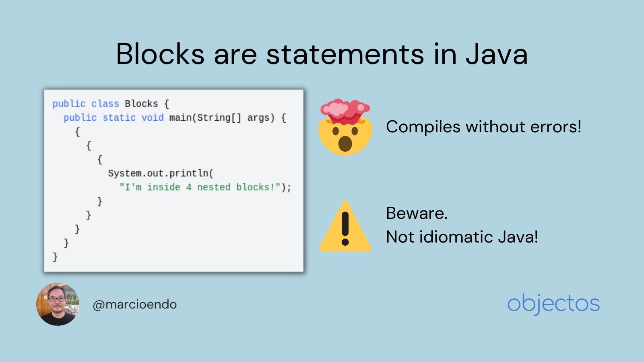The image size is (644, 362).
Task: Click the slide title 'Blocks are statements in Java'
Action: tap(322, 53)
